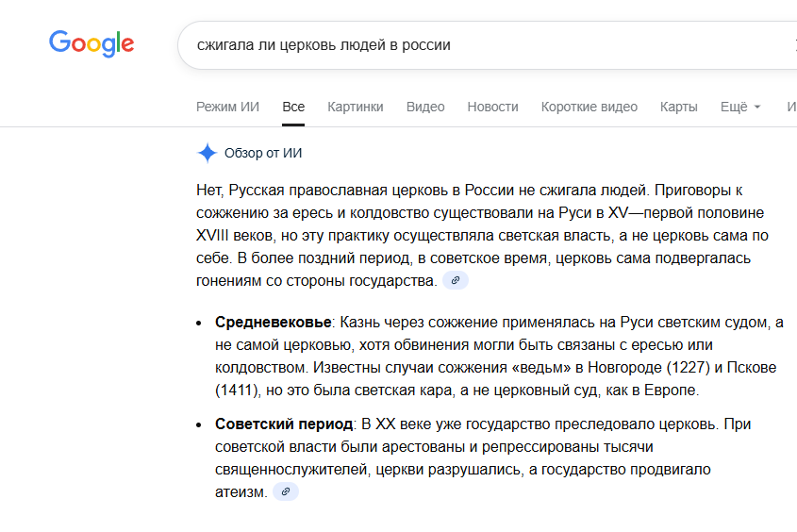This screenshot has height=532, width=797.
Task: Click the blue AI overview sparkle icon
Action: point(208,153)
